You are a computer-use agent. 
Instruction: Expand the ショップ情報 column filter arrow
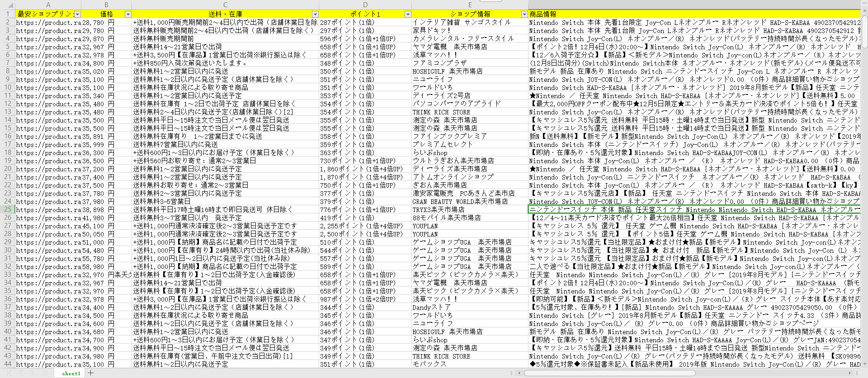click(x=524, y=14)
